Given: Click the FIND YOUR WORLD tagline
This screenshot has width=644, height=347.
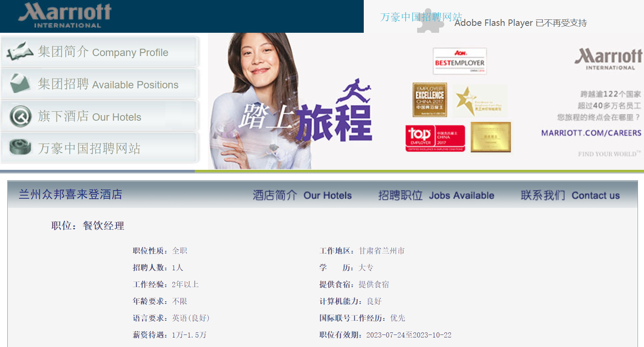Looking at the screenshot, I should [610, 154].
